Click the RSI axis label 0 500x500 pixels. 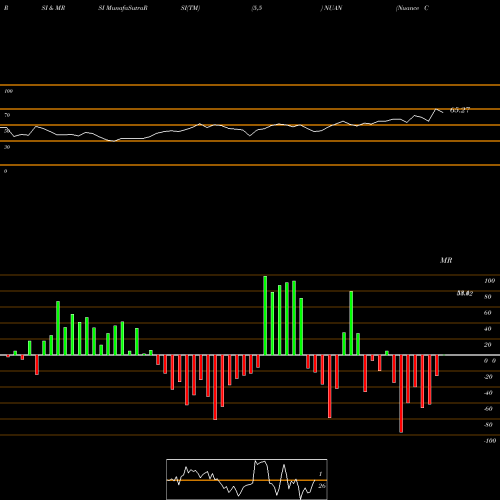(x=5, y=171)
